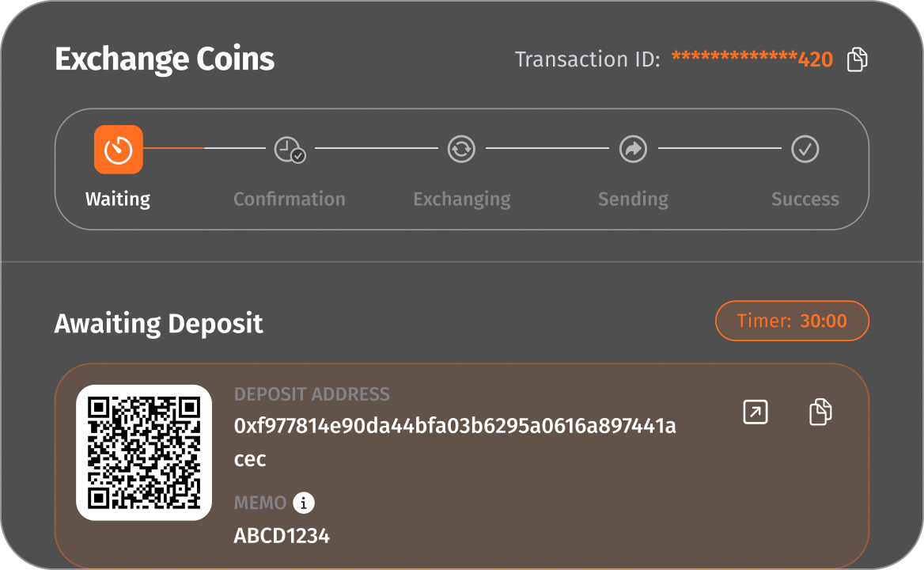
Task: Click the deposit address text
Action: click(x=454, y=427)
